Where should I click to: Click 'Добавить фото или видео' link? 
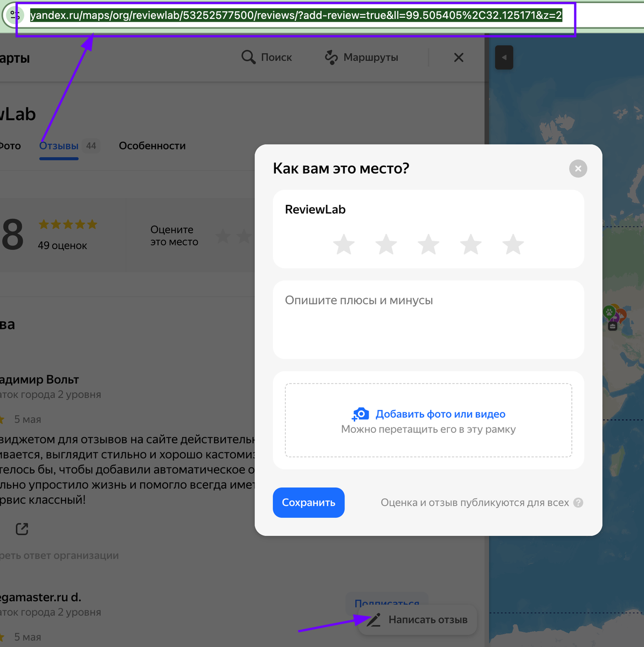tap(440, 414)
